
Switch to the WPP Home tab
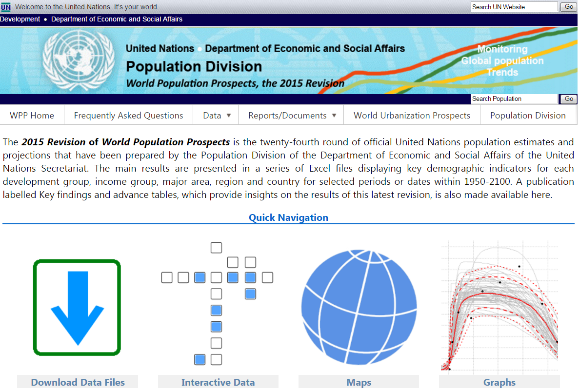tap(32, 115)
